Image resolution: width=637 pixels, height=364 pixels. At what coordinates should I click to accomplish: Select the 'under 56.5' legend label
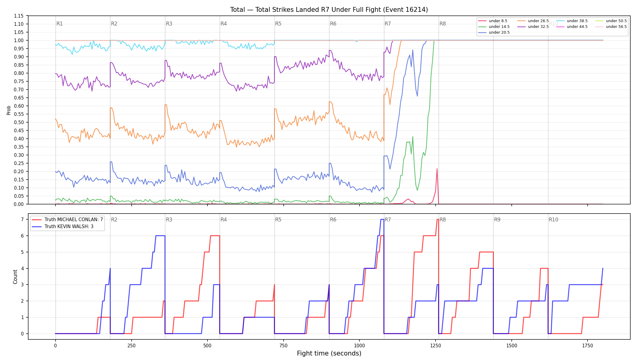coord(616,27)
